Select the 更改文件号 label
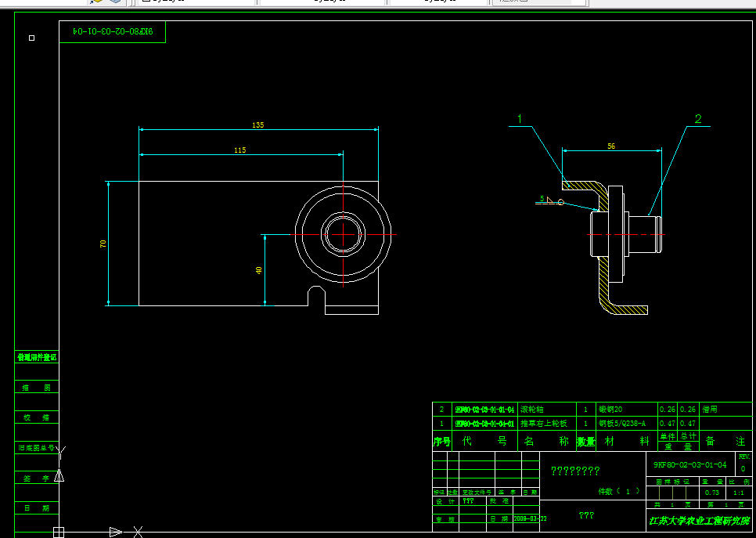 [x=477, y=493]
